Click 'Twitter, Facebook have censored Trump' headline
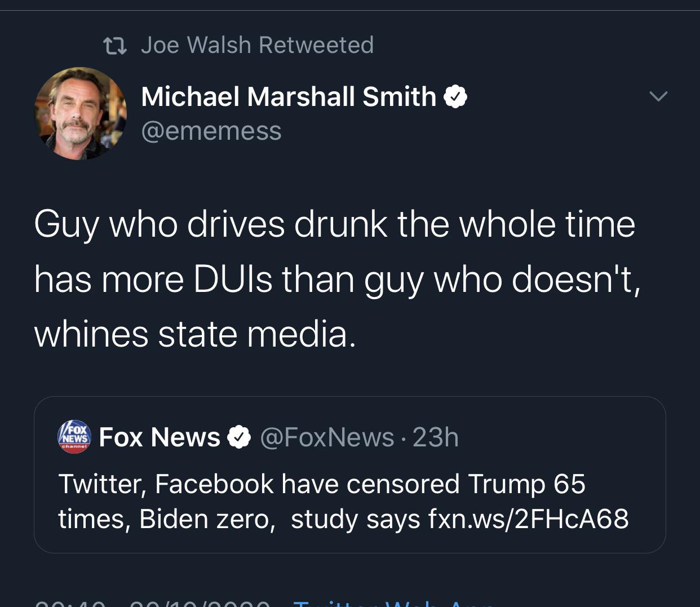The height and width of the screenshot is (607, 700). (322, 484)
